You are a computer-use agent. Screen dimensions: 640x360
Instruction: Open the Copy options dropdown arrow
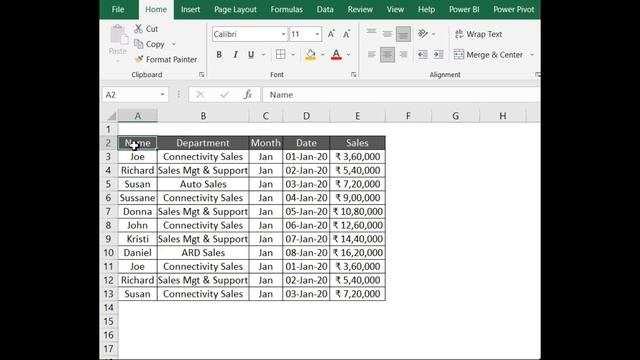click(x=173, y=44)
